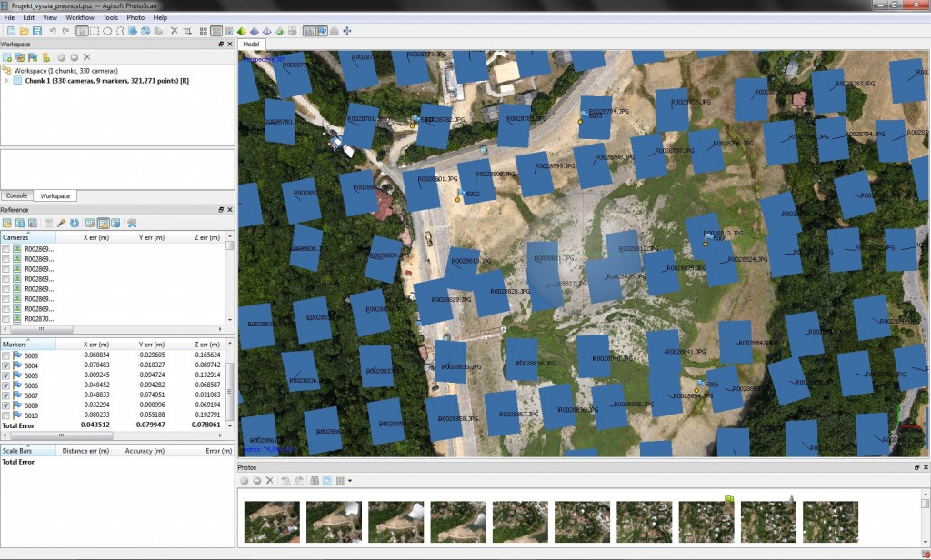Switch to the Console tab
Screen dimensions: 931x560
[x=16, y=195]
